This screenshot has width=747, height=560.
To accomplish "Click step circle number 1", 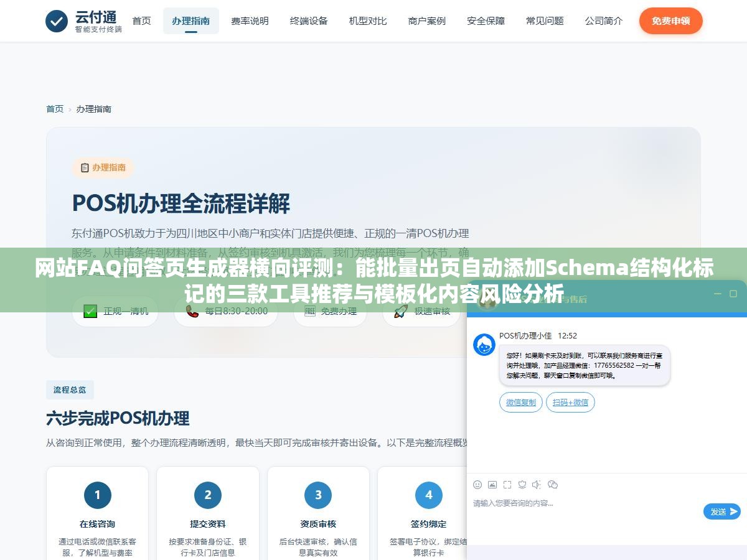I will pos(97,495).
